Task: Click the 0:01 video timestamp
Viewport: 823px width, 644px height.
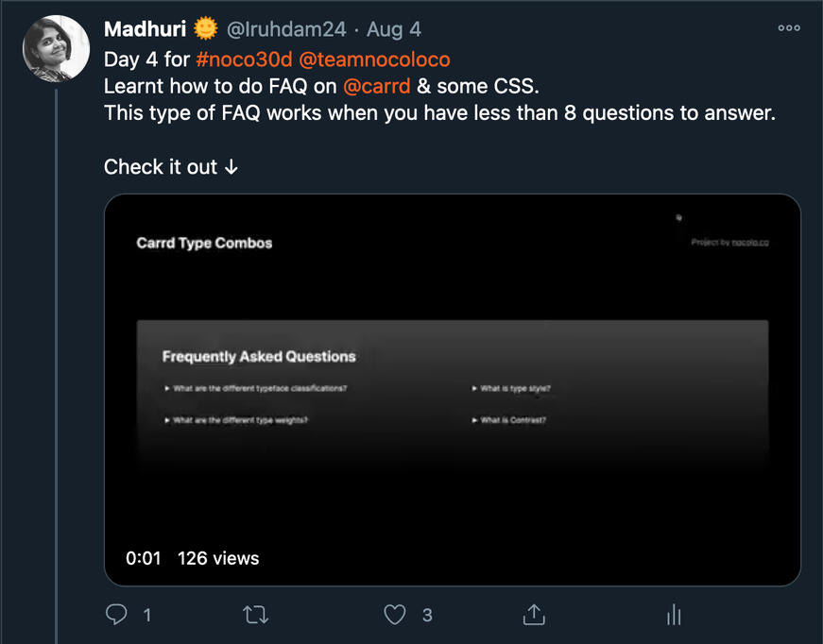Action: tap(143, 557)
